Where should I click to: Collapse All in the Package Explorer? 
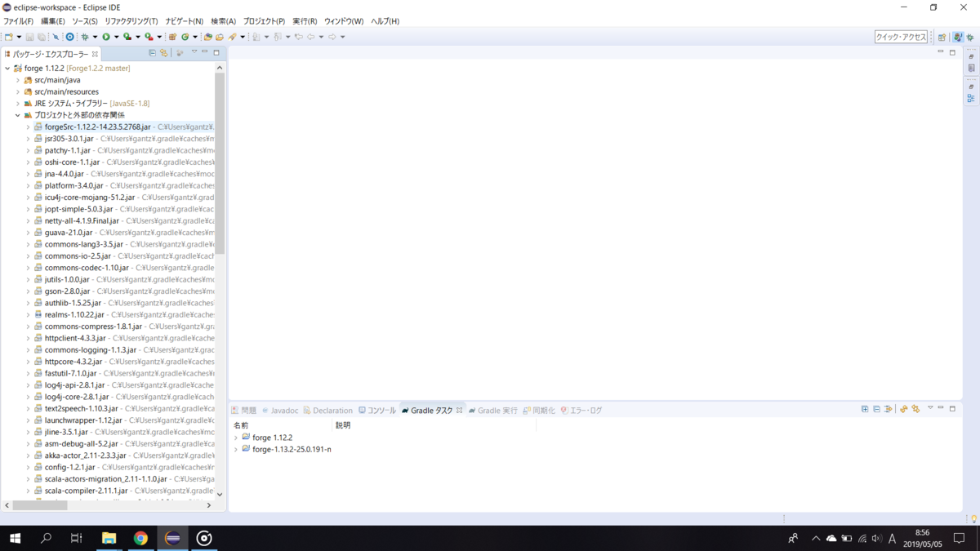(x=153, y=52)
